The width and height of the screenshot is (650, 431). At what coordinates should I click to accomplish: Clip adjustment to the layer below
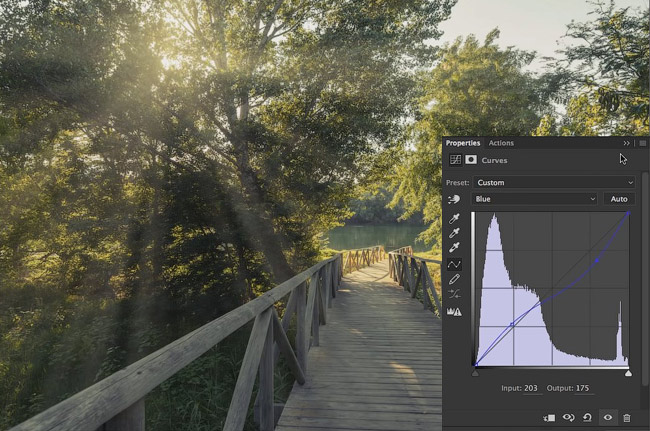[x=549, y=418]
